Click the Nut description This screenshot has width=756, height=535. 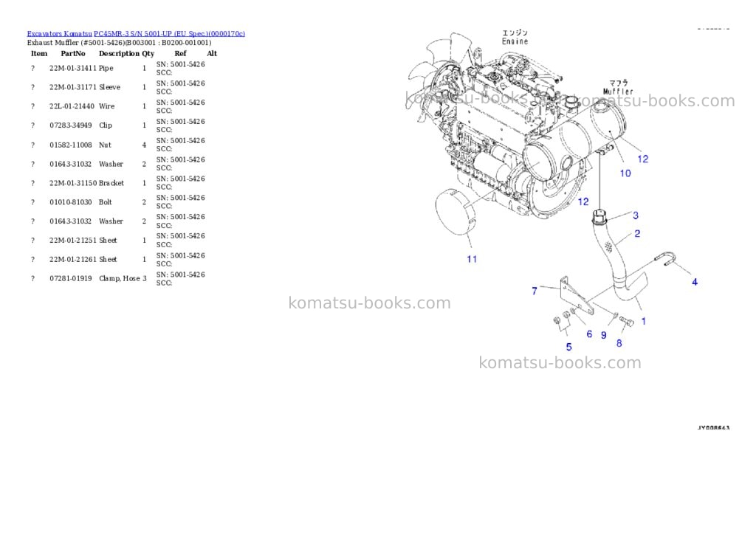(105, 145)
